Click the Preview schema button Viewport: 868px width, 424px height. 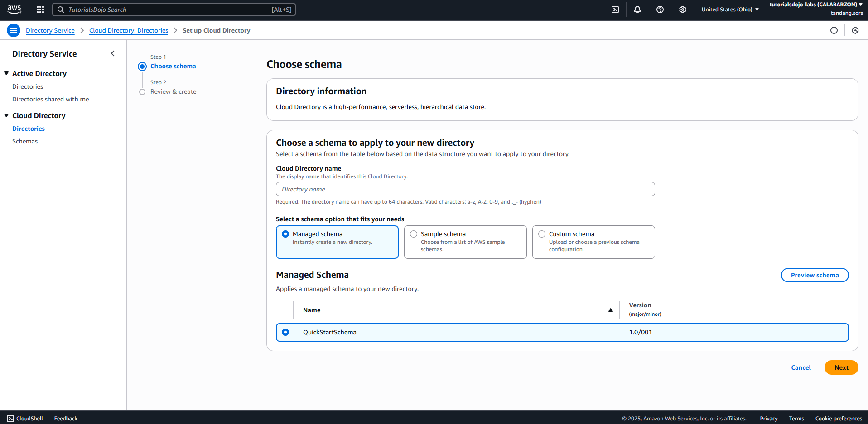[815, 275]
